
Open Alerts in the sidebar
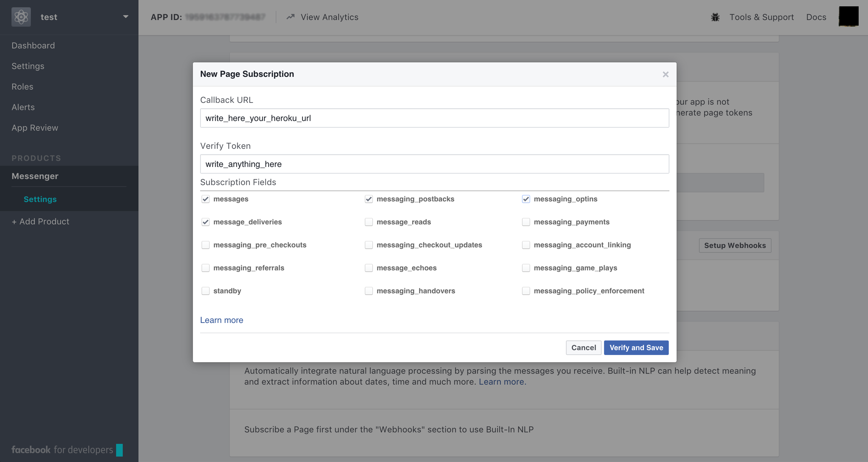(x=23, y=107)
